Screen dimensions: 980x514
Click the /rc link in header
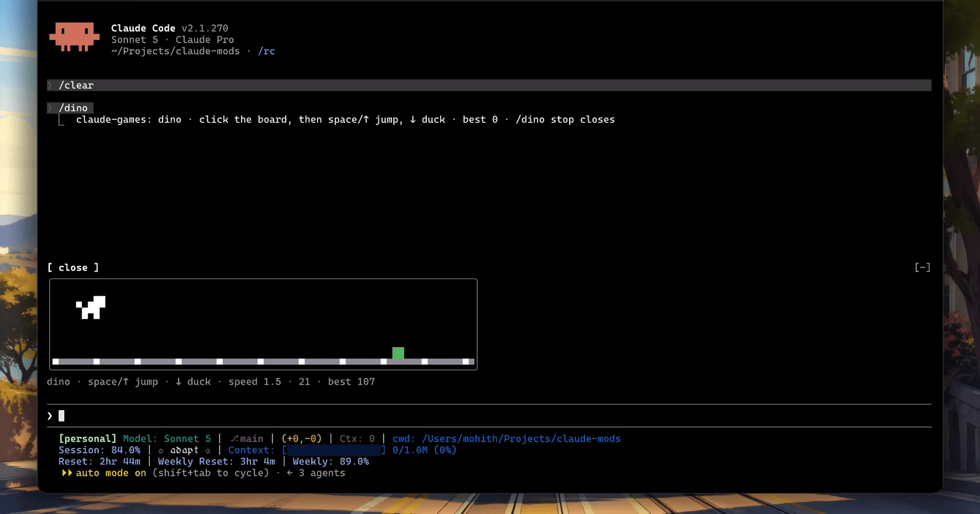pyautogui.click(x=267, y=51)
